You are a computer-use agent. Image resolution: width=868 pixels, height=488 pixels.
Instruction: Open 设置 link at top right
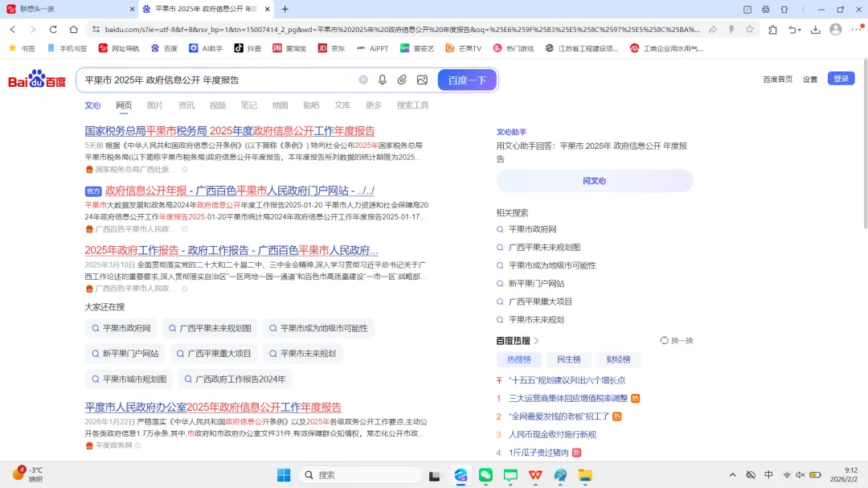coord(810,80)
